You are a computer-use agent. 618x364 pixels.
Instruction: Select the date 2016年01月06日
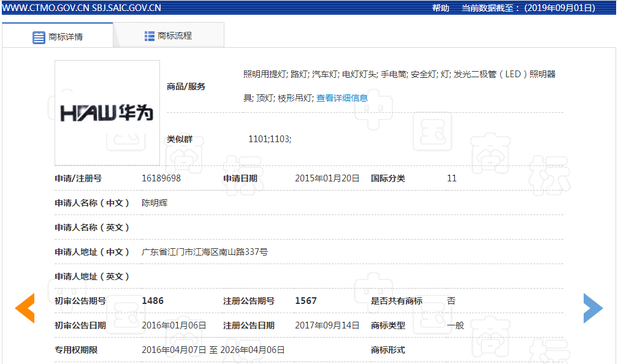(174, 325)
